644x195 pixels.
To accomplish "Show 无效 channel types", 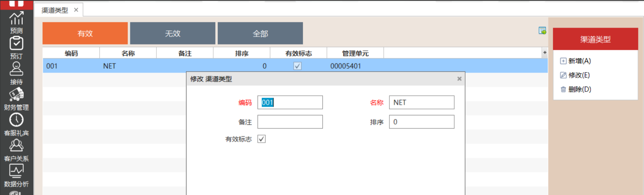I will (x=172, y=33).
